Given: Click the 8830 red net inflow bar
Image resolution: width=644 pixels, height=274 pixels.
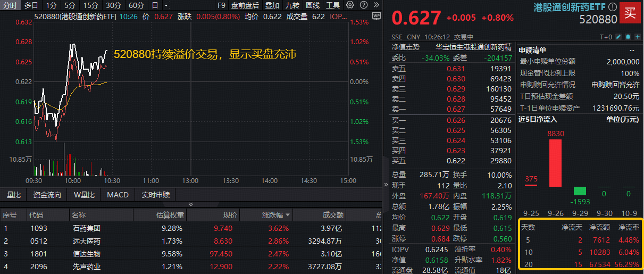Looking at the screenshot, I should [x=555, y=163].
